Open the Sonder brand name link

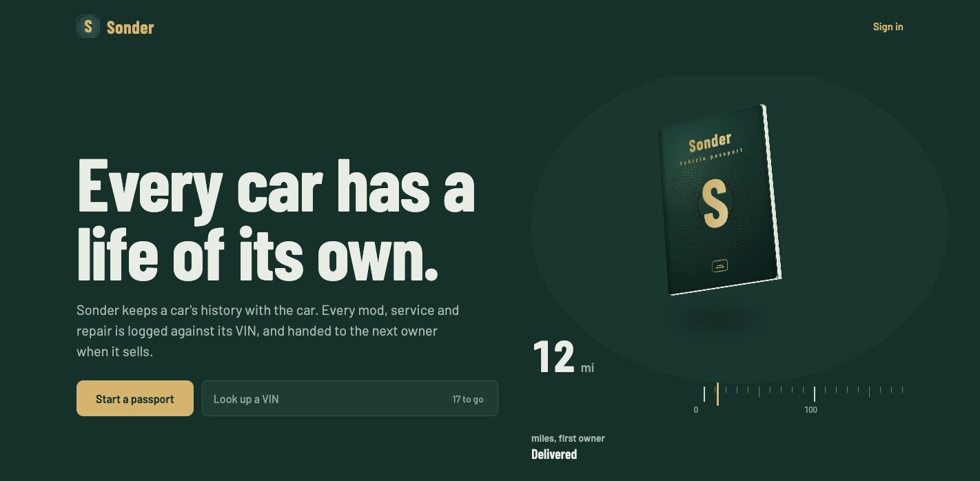click(x=130, y=28)
